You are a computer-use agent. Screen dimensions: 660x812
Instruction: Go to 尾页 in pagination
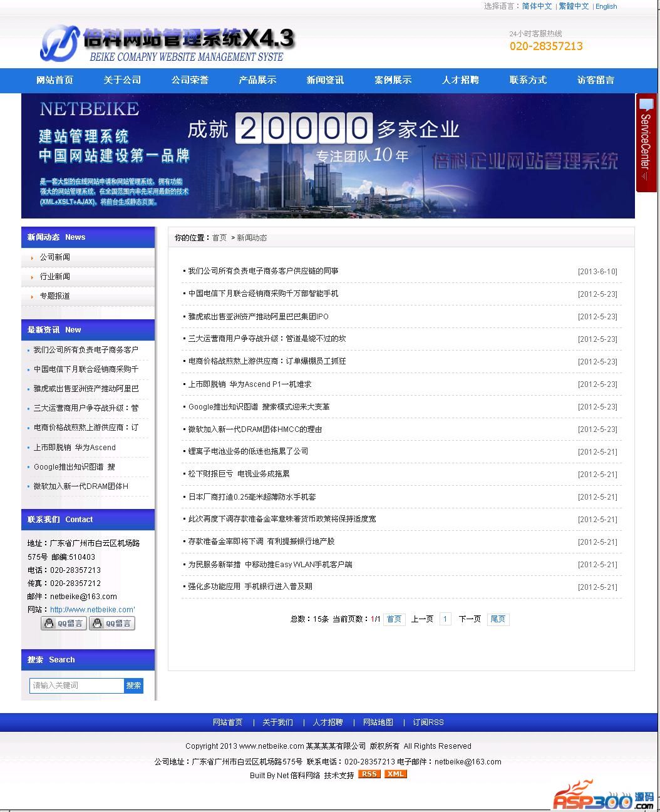pos(498,619)
